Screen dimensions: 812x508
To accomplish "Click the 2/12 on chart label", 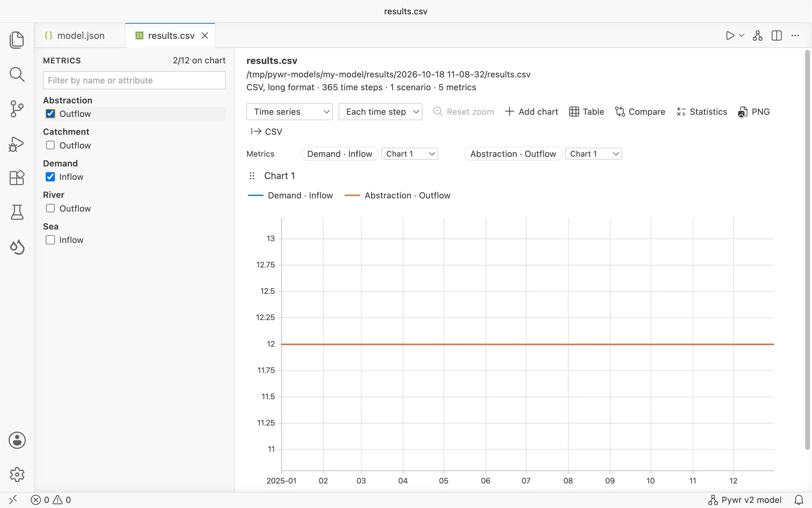I will coord(199,60).
